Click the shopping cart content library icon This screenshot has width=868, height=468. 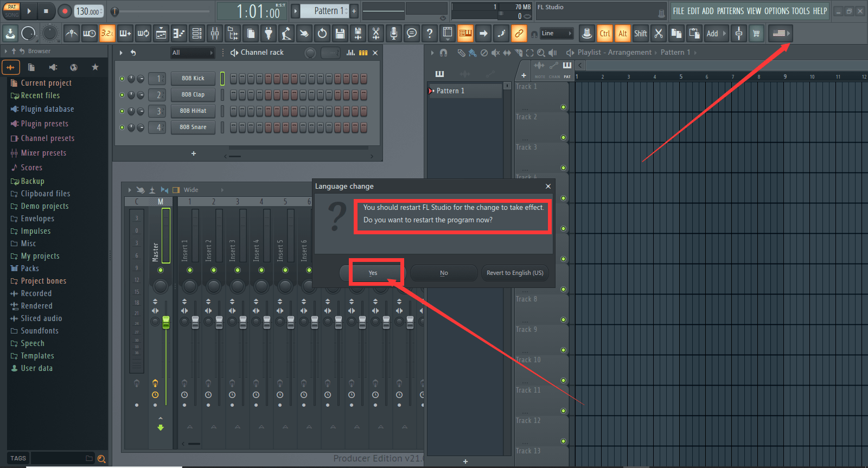pos(756,34)
